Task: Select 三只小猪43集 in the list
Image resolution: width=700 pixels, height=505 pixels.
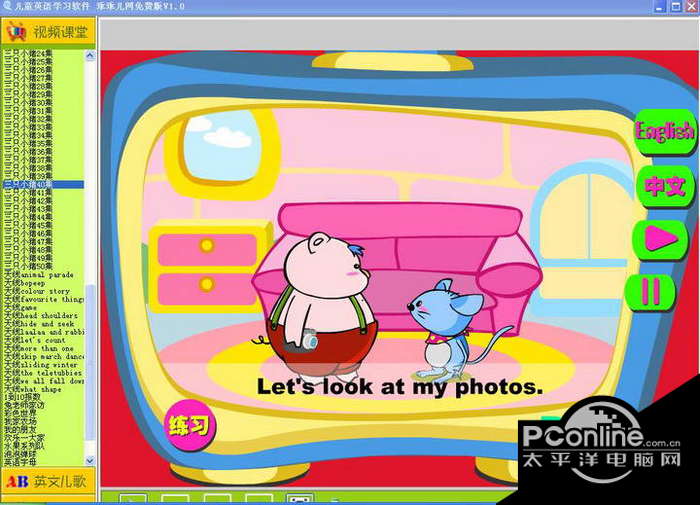Action: 28,209
